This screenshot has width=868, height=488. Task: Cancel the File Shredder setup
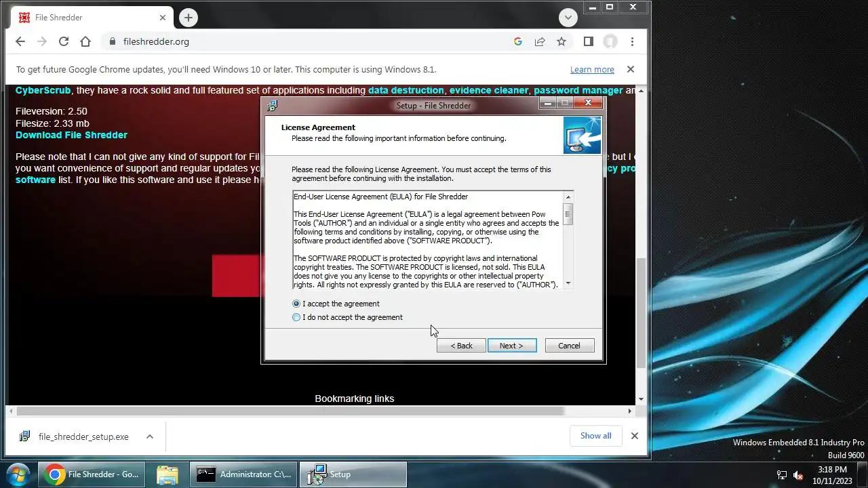coord(570,346)
